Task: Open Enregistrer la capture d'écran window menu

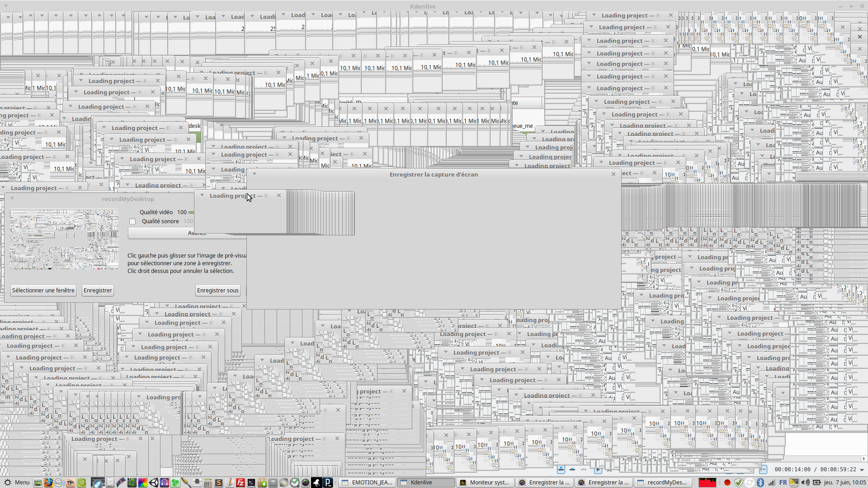Action: point(255,174)
